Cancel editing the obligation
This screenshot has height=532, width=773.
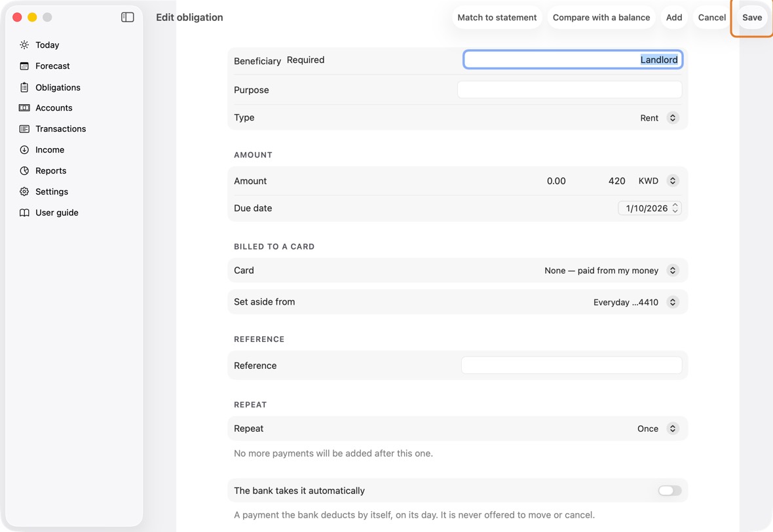tap(712, 17)
